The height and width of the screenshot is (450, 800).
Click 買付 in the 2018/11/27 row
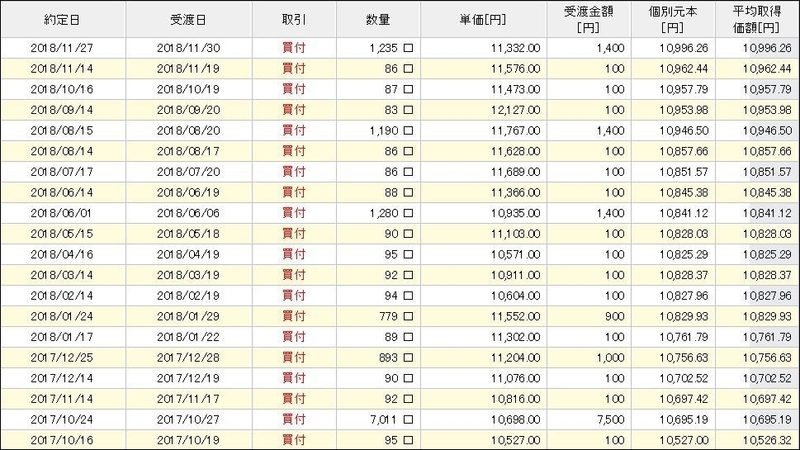(294, 48)
